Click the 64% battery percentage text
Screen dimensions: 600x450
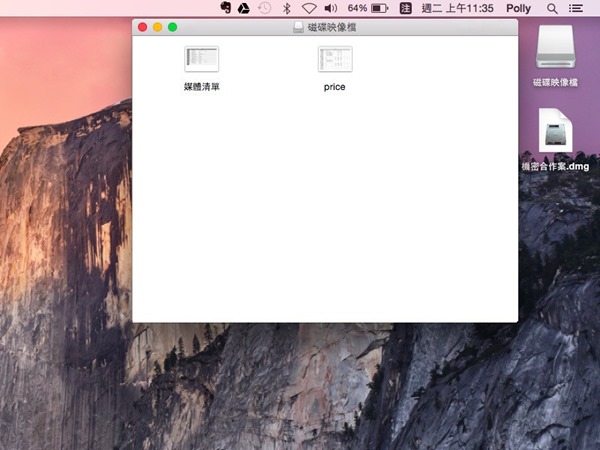tap(357, 8)
